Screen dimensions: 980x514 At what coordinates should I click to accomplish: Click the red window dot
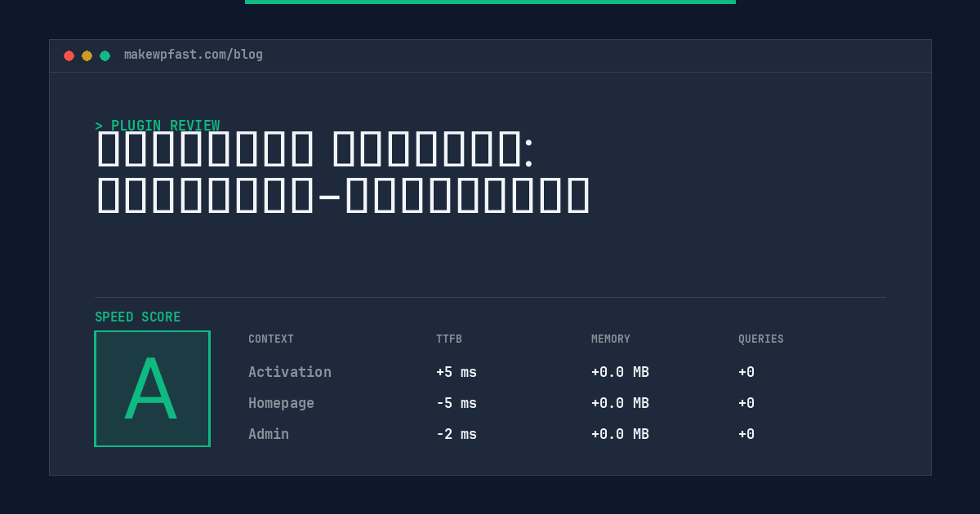[69, 55]
